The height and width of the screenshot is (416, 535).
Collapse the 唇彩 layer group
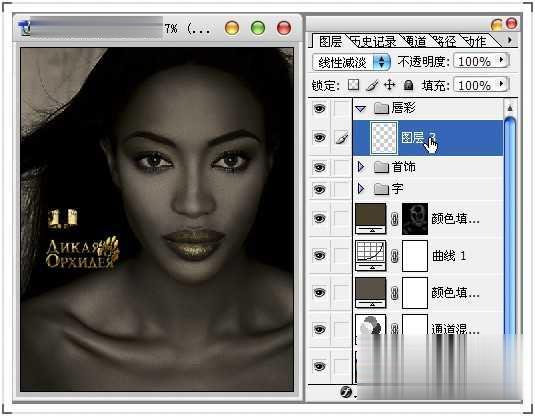[361, 109]
